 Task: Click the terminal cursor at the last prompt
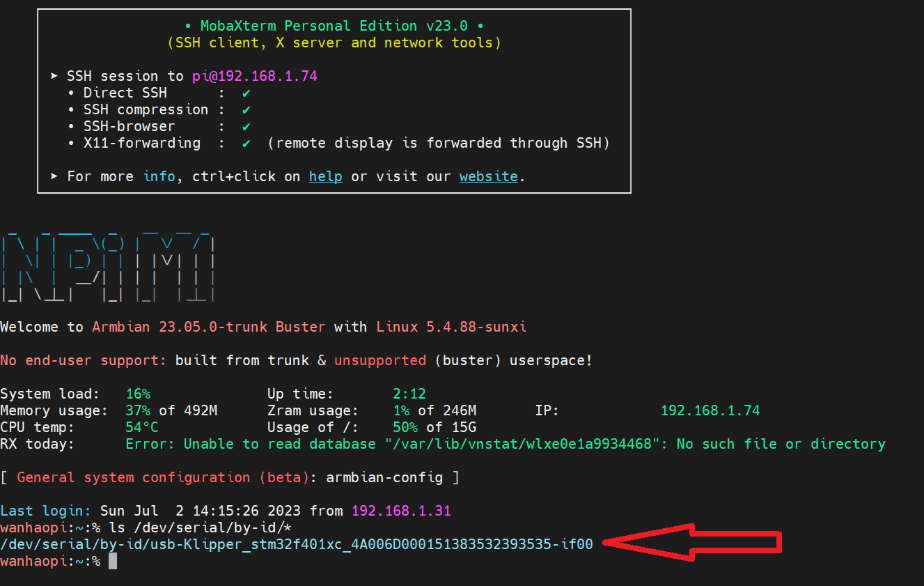tap(113, 561)
